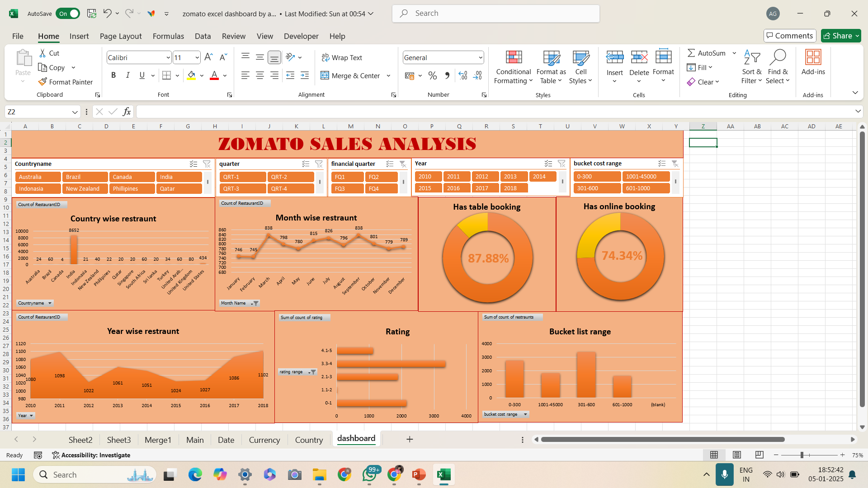868x488 pixels.
Task: Decrease font size
Action: pos(223,57)
